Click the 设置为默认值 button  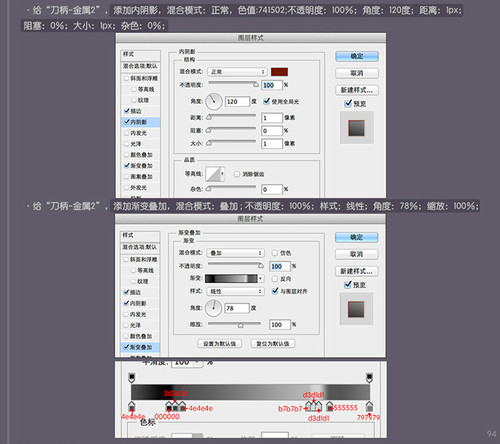[219, 344]
